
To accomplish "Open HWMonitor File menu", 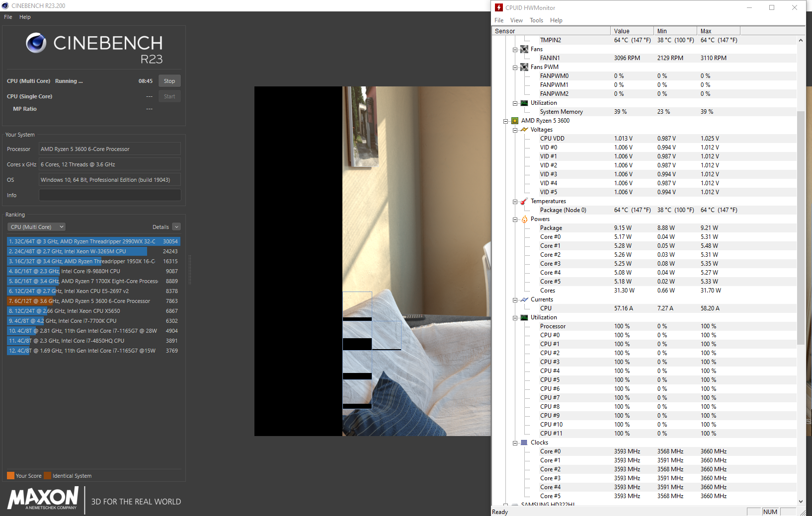I will point(499,20).
